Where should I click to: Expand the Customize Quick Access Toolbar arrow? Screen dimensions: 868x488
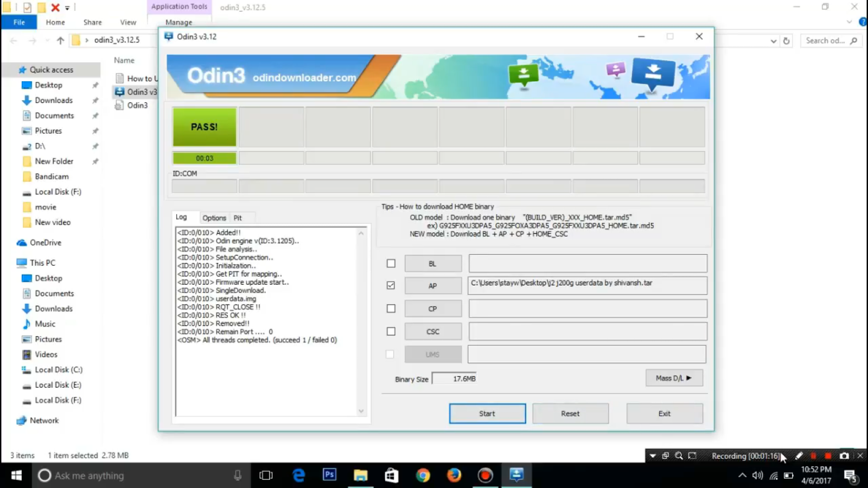click(x=67, y=8)
